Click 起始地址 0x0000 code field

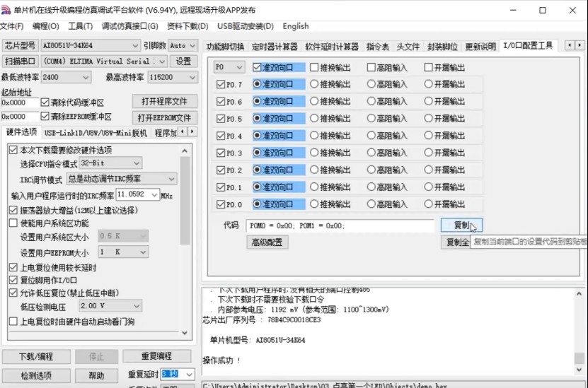click(x=20, y=102)
